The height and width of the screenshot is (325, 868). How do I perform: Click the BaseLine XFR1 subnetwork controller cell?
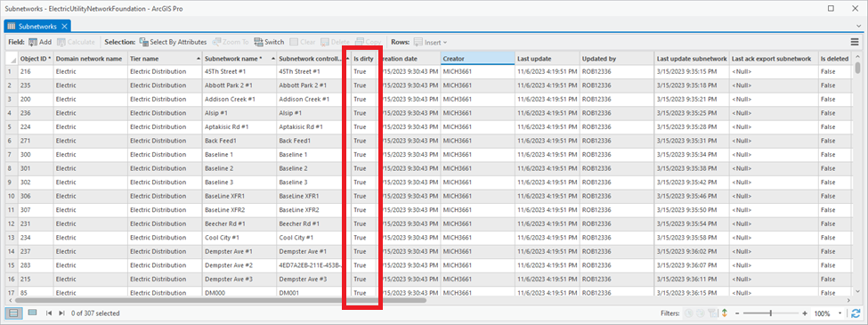[314, 196]
